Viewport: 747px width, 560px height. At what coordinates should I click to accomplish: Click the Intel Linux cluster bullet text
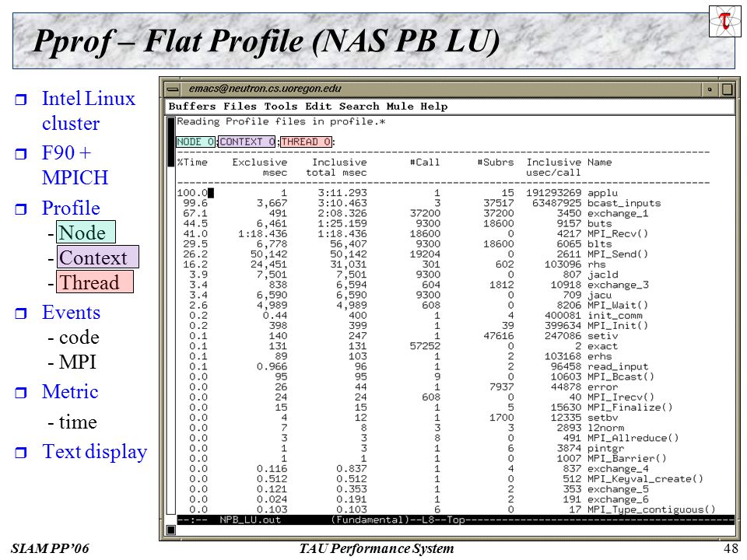pyautogui.click(x=89, y=110)
